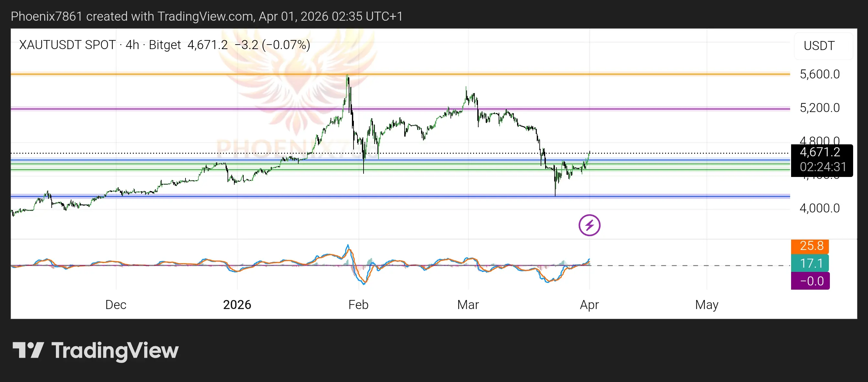This screenshot has height=382, width=868.
Task: Click the 2026 year label on time axis
Action: click(x=237, y=305)
